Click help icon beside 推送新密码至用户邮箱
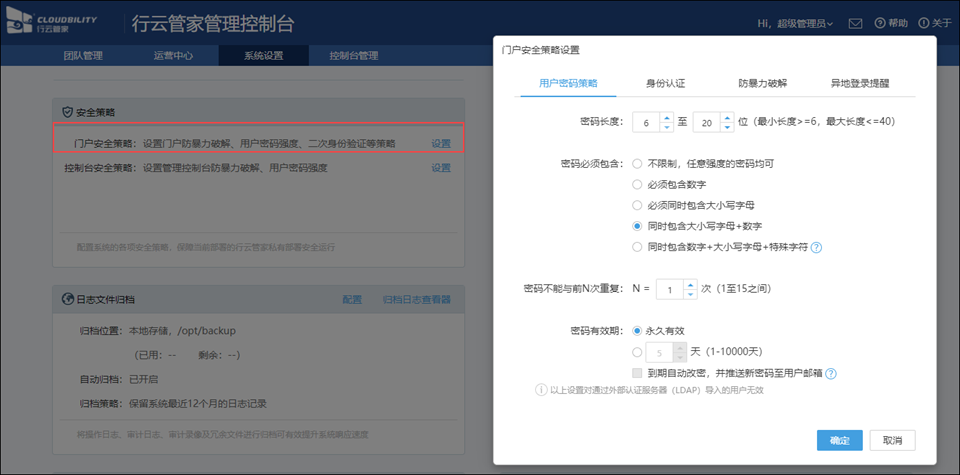 (x=830, y=373)
